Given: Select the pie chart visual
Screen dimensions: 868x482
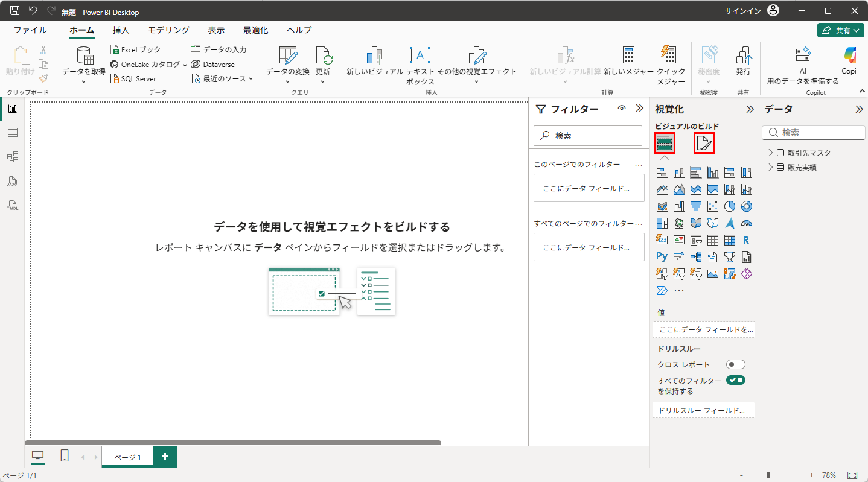Looking at the screenshot, I should (x=730, y=206).
